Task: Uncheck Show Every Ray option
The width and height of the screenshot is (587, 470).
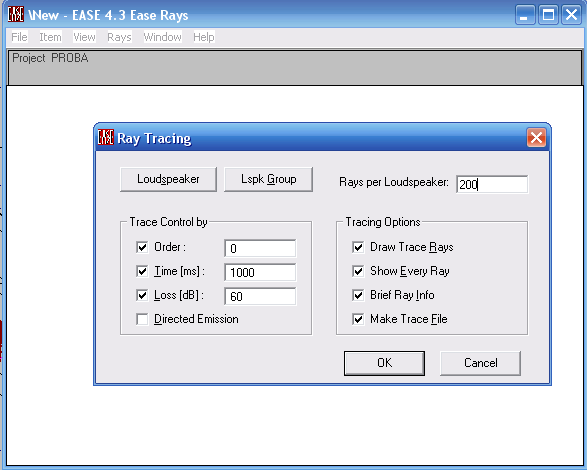Action: click(358, 271)
